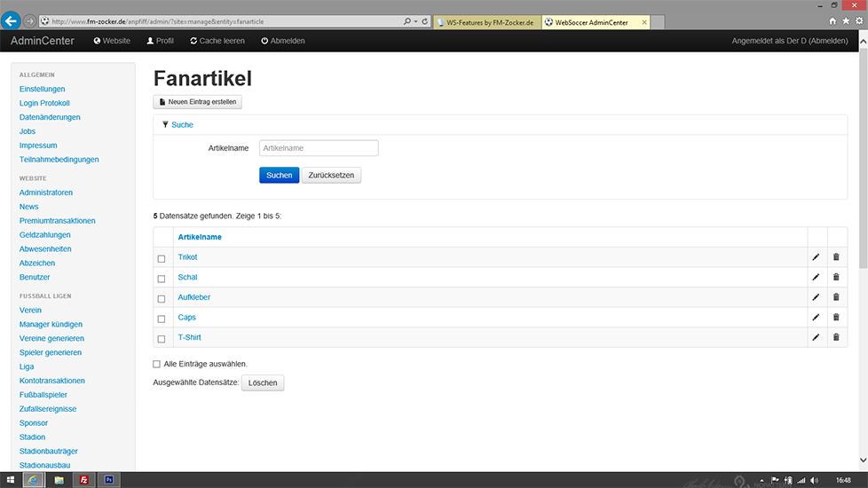Tick the checkbox beside Trikot
The height and width of the screenshot is (488, 868).
tap(162, 258)
